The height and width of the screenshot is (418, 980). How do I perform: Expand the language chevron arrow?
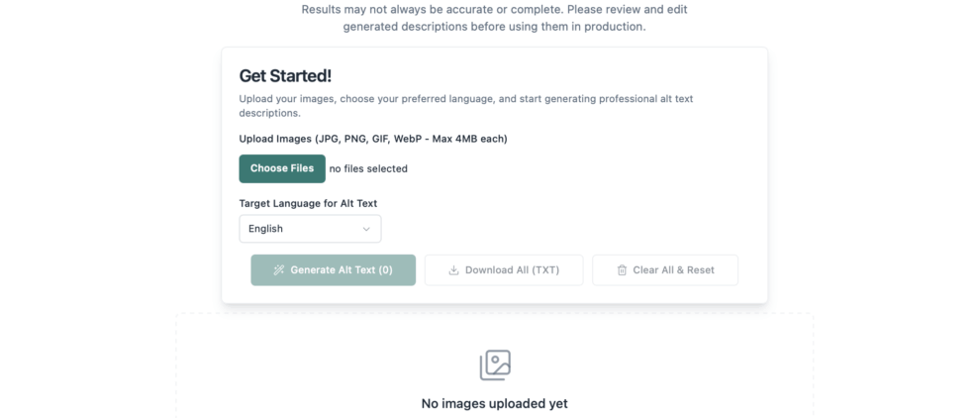(366, 229)
